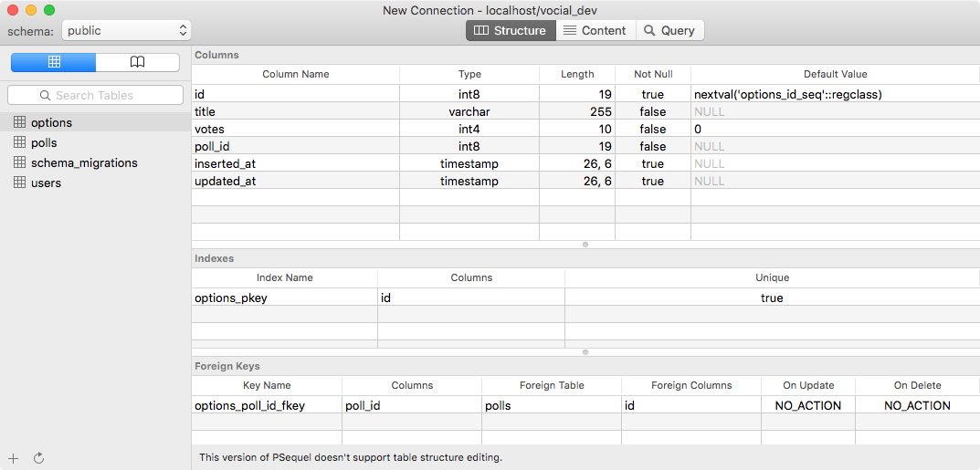Viewport: 980px width, 470px height.
Task: Click the refresh icon in sidebar footer
Action: pyautogui.click(x=38, y=457)
